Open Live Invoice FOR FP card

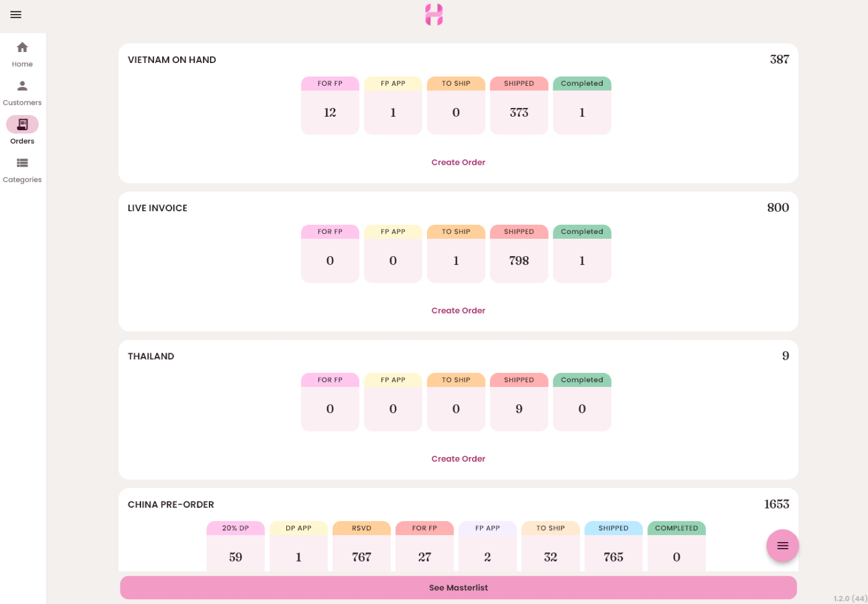coord(330,253)
